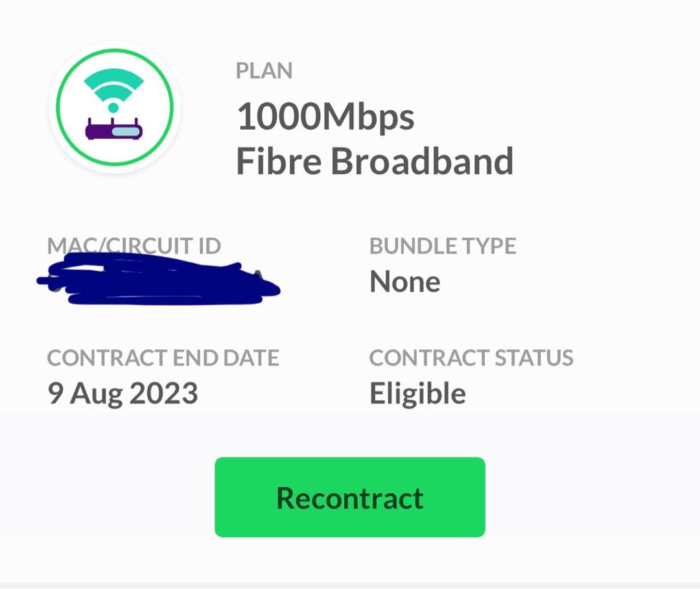
Task: Select the BUNDLE TYPE heading
Action: click(443, 246)
